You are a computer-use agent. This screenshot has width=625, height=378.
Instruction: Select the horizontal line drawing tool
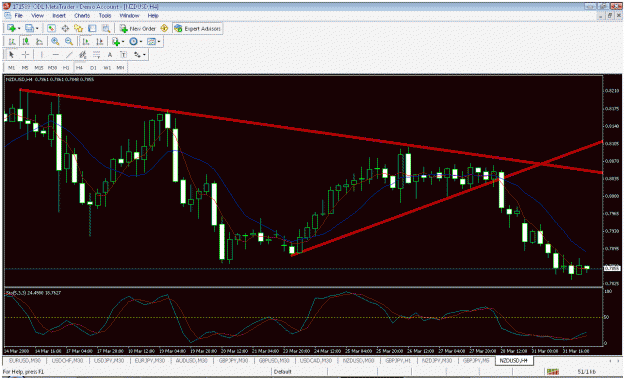click(55, 55)
